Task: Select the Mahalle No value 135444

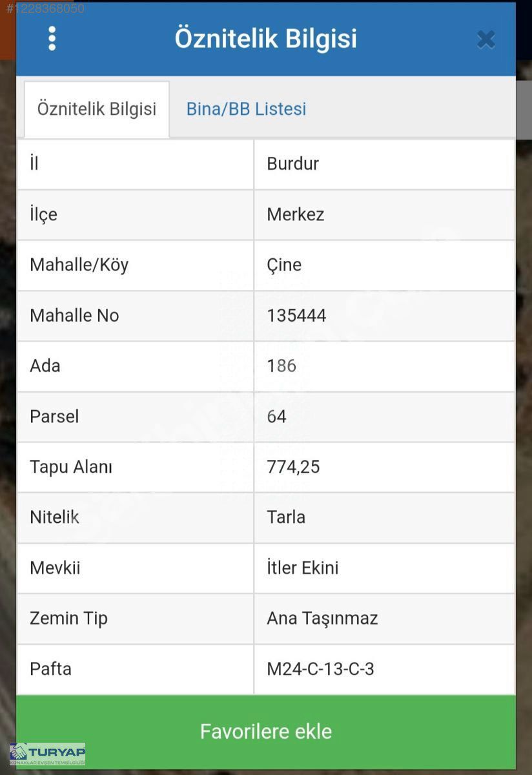Action: 296,315
